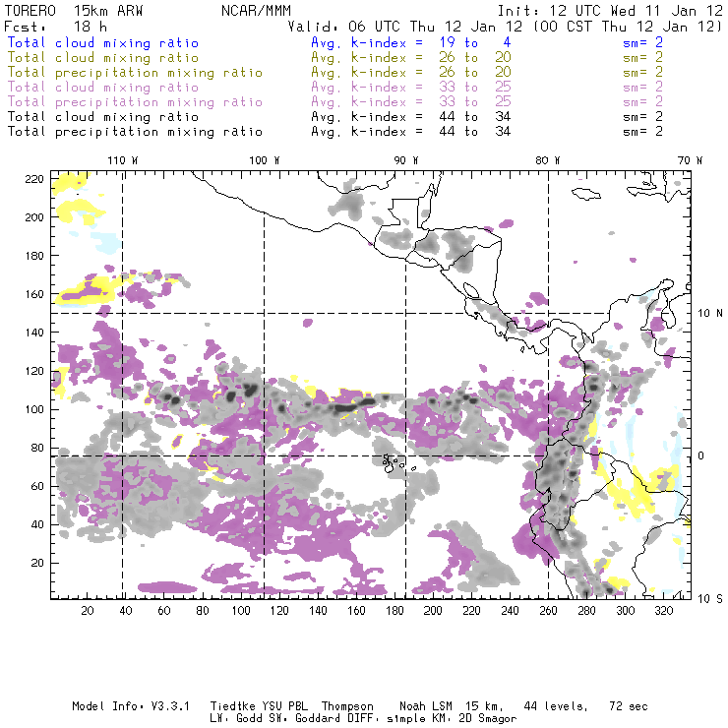
Task: Click the "Noah LSM" footer label
Action: tap(426, 706)
